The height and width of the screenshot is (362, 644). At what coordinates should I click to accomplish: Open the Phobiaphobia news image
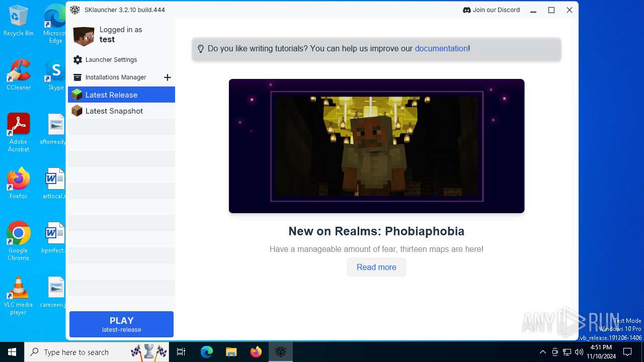tap(376, 146)
